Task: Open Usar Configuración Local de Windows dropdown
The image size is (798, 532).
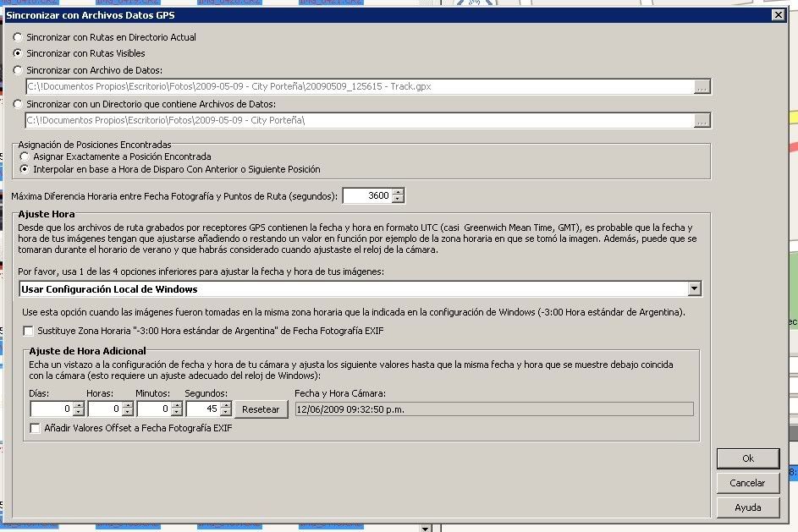Action: coord(694,289)
